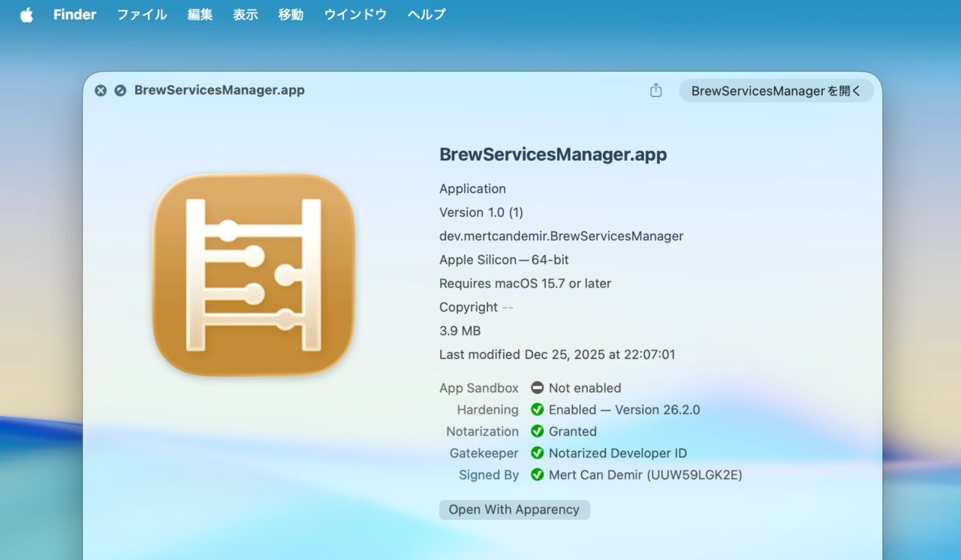This screenshot has width=961, height=560.
Task: Open the 編集 menu
Action: tap(199, 14)
